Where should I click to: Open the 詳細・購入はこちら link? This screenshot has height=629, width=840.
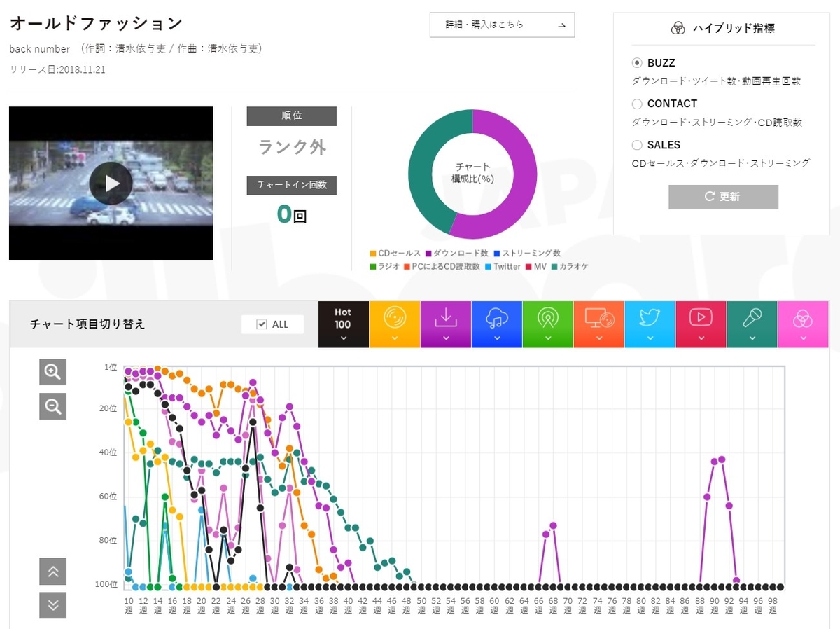(502, 25)
